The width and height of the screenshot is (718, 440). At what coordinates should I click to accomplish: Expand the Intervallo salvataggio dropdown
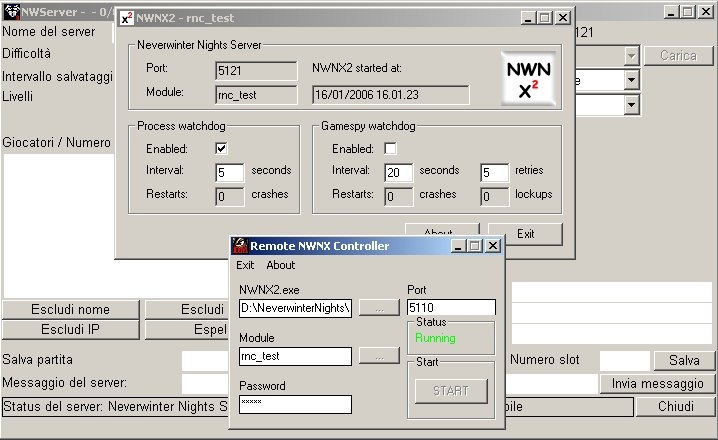tap(631, 79)
